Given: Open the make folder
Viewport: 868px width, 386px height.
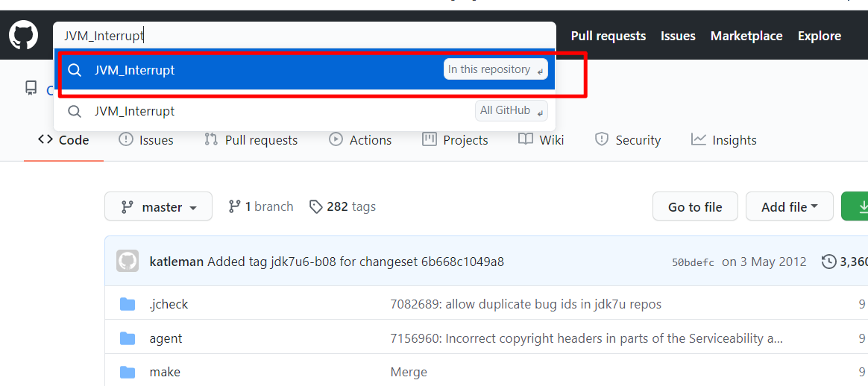Looking at the screenshot, I should (x=165, y=372).
